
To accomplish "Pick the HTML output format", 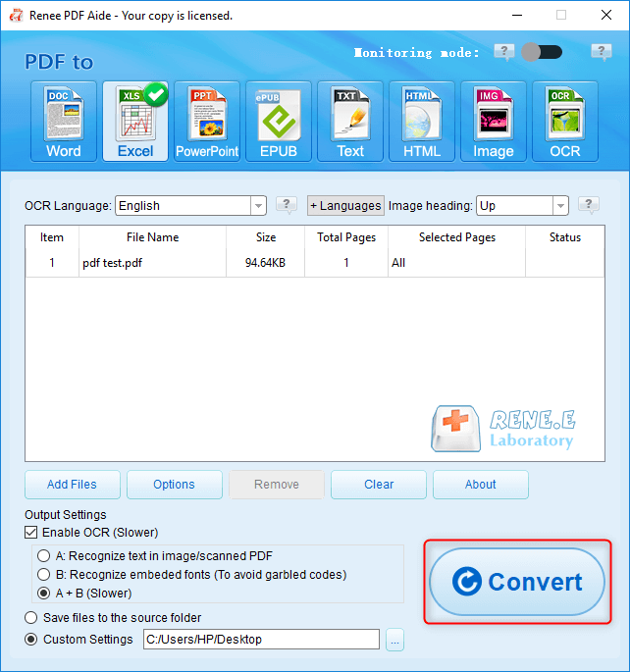I will tap(422, 122).
